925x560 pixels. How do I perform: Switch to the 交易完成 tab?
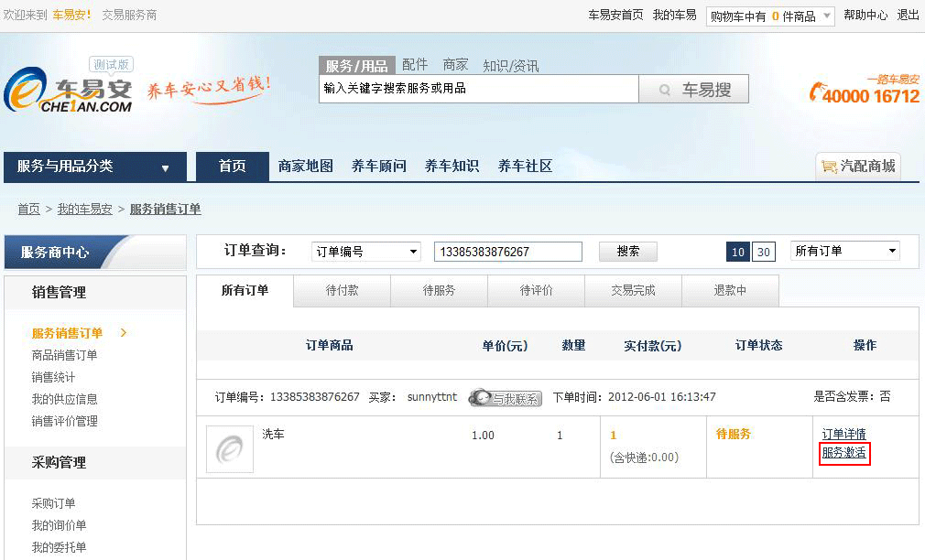(x=633, y=291)
